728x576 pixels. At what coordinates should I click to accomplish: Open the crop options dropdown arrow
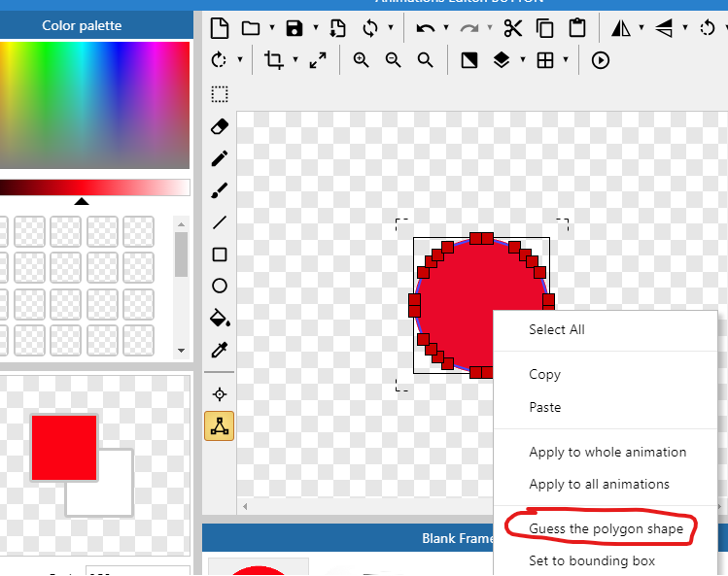(295, 60)
